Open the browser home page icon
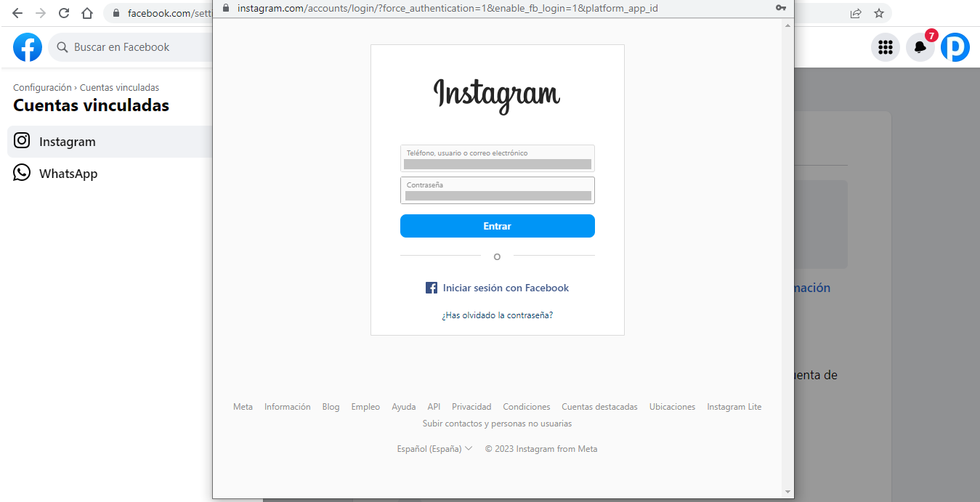The image size is (980, 502). (87, 13)
